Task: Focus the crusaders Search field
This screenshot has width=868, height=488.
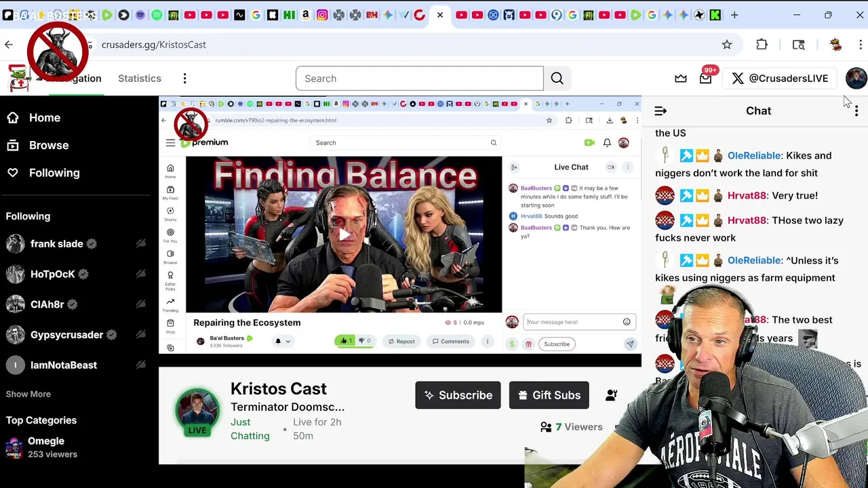Action: (x=420, y=79)
